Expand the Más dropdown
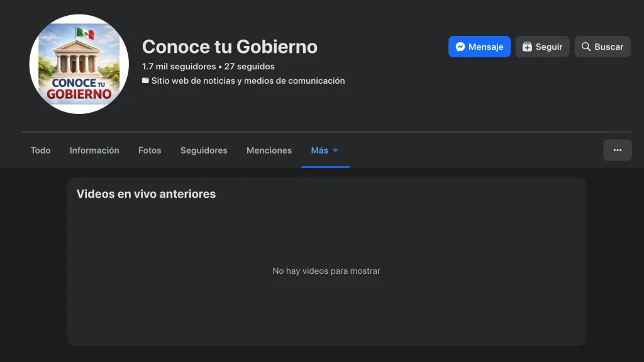 click(325, 150)
